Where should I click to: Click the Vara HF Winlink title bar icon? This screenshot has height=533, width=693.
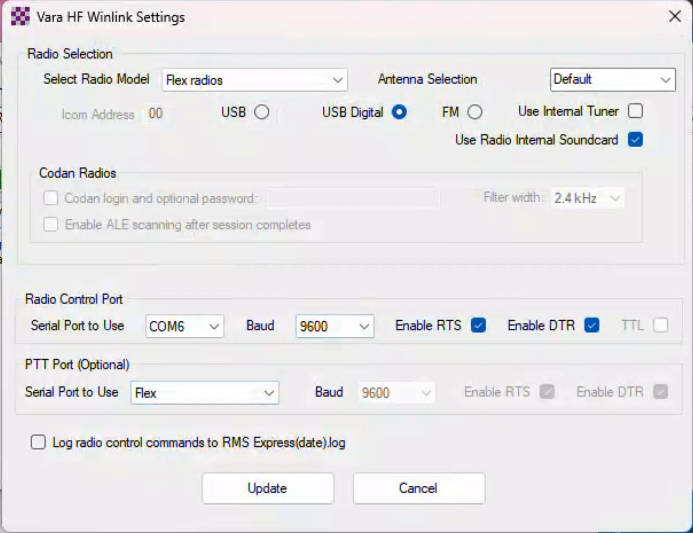pos(20,17)
